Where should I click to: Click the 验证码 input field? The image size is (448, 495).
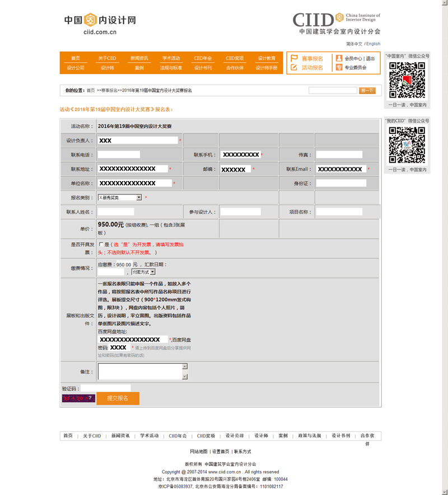pos(106,388)
